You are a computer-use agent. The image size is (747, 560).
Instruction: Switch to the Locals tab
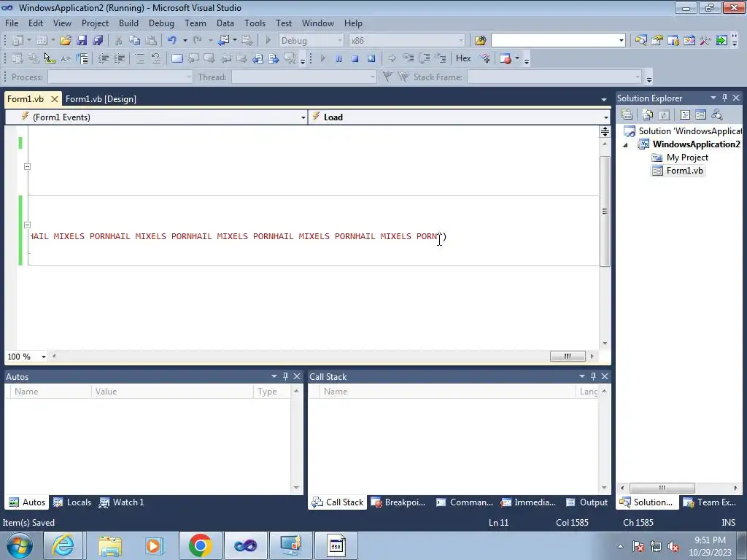[72, 502]
